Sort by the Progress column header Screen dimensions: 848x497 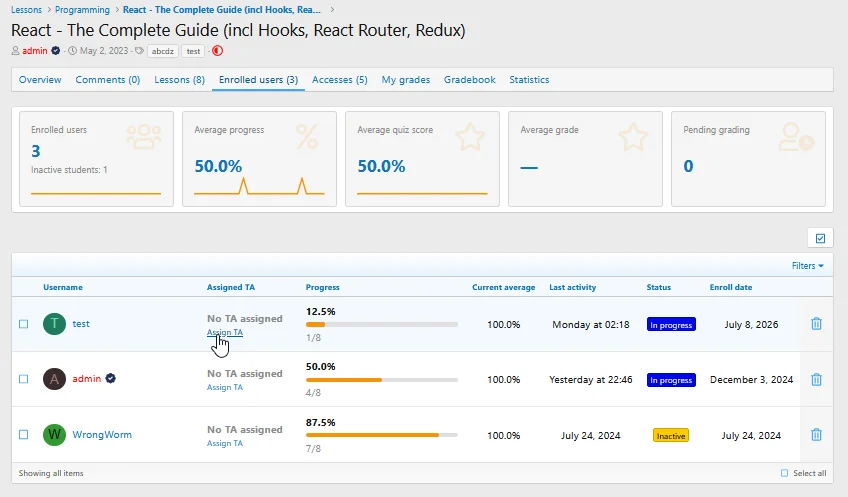322,287
